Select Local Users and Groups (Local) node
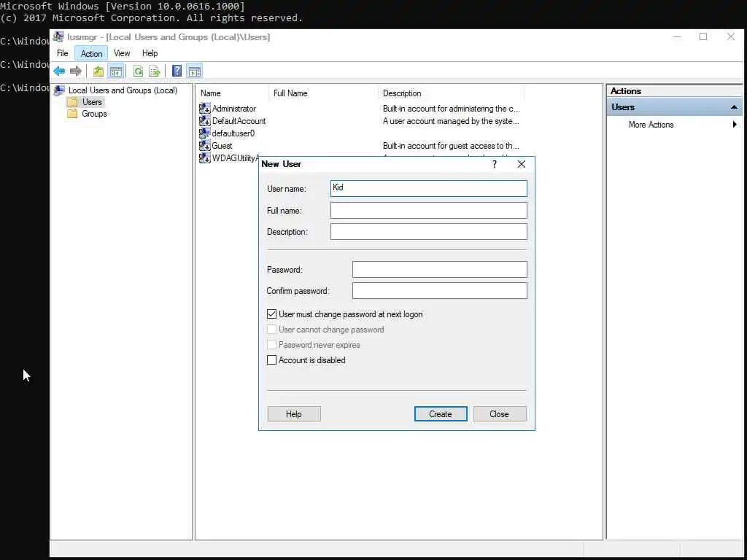 click(x=123, y=90)
